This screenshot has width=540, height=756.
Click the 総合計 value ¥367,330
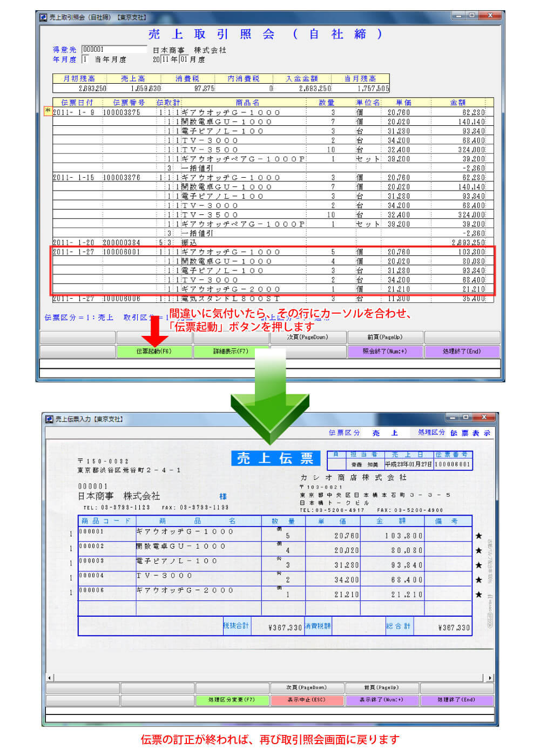point(454,628)
